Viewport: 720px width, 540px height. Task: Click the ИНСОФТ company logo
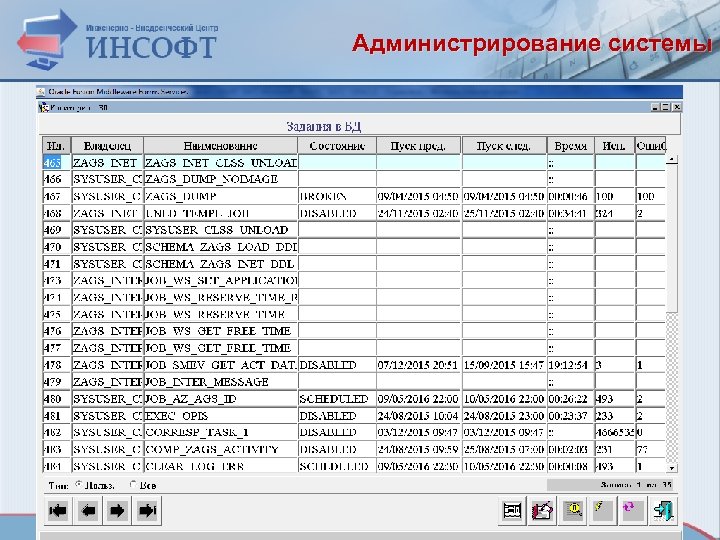tap(117, 41)
